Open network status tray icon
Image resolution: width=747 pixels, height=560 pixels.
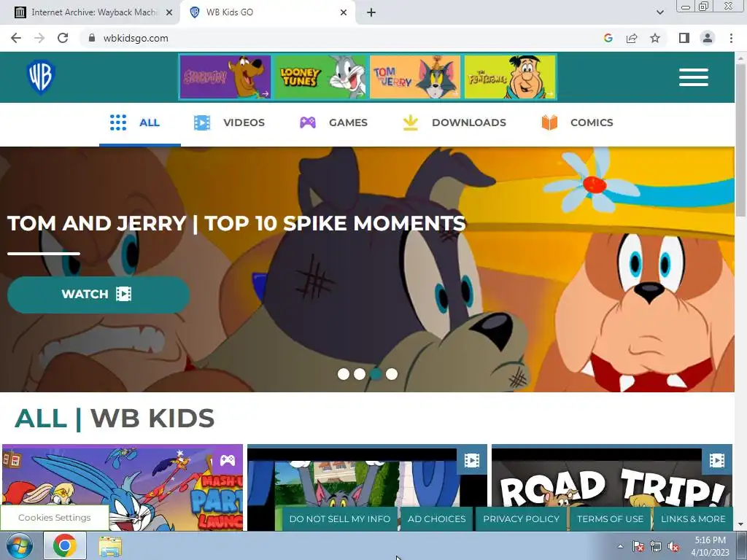(x=656, y=546)
